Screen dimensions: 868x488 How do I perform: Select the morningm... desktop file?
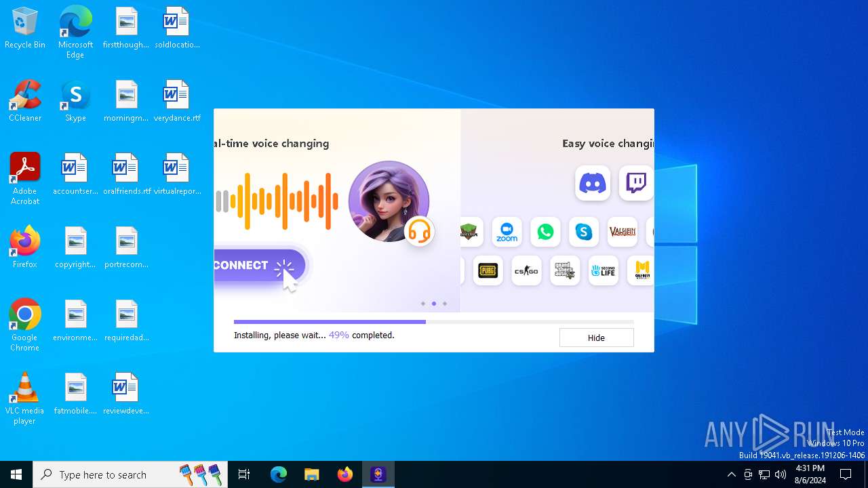point(126,101)
